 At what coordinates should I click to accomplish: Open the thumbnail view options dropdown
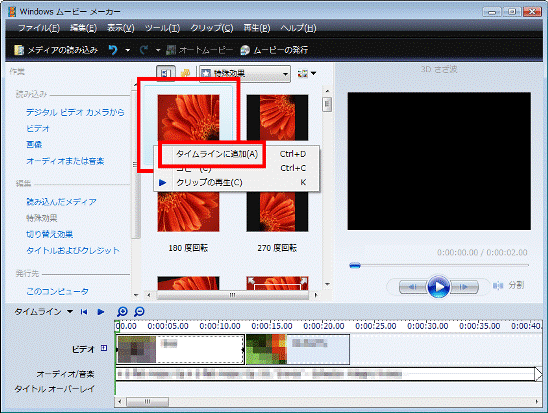pyautogui.click(x=307, y=73)
